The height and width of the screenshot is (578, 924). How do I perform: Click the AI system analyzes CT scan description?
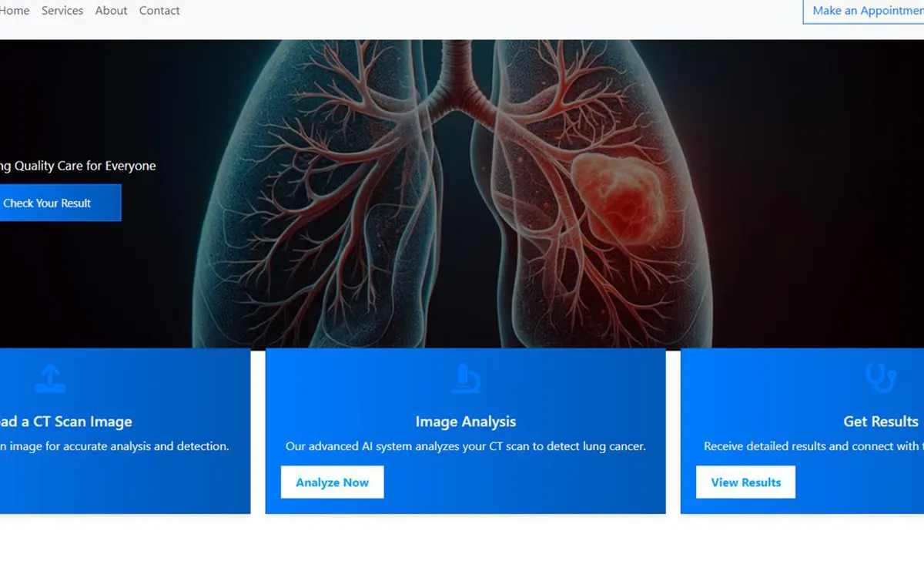(x=466, y=446)
